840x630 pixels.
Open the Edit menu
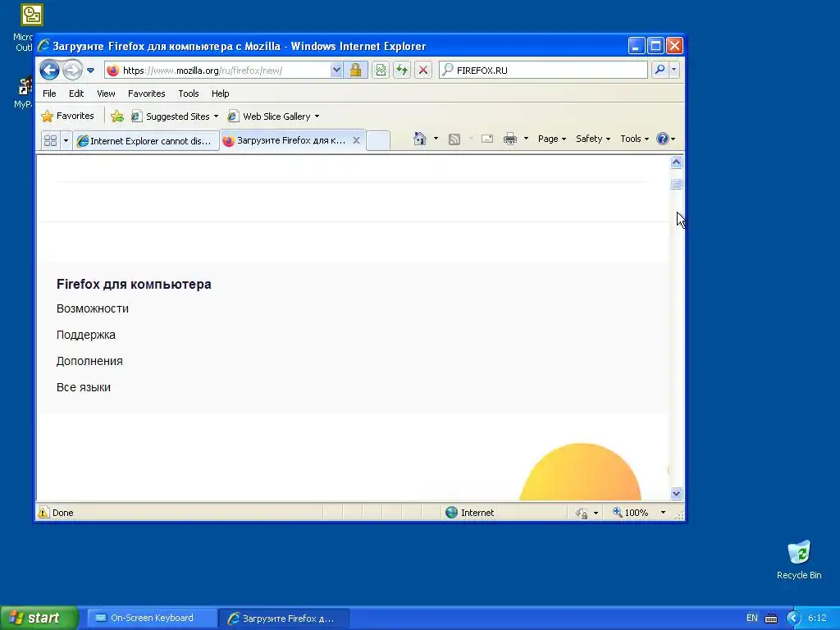click(76, 94)
